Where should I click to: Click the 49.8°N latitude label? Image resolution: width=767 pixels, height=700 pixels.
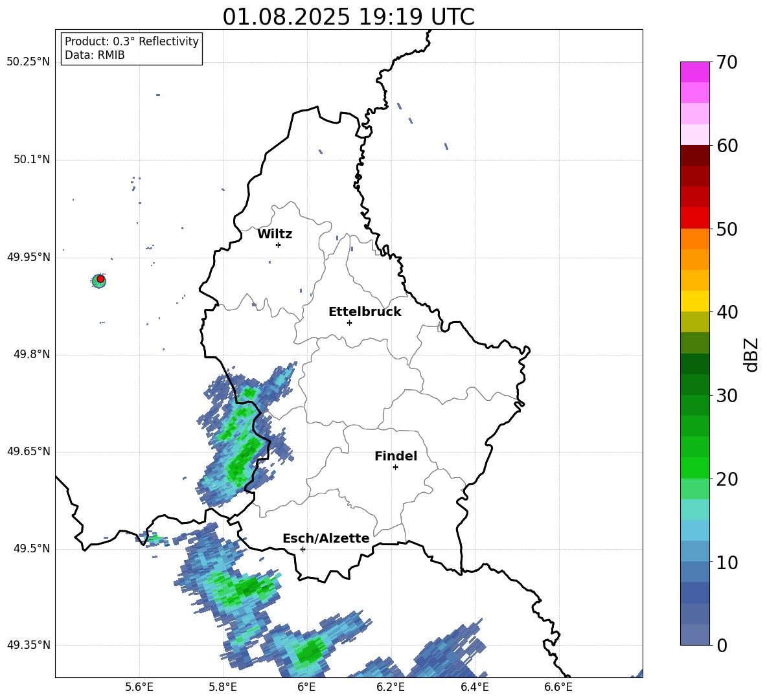click(31, 354)
